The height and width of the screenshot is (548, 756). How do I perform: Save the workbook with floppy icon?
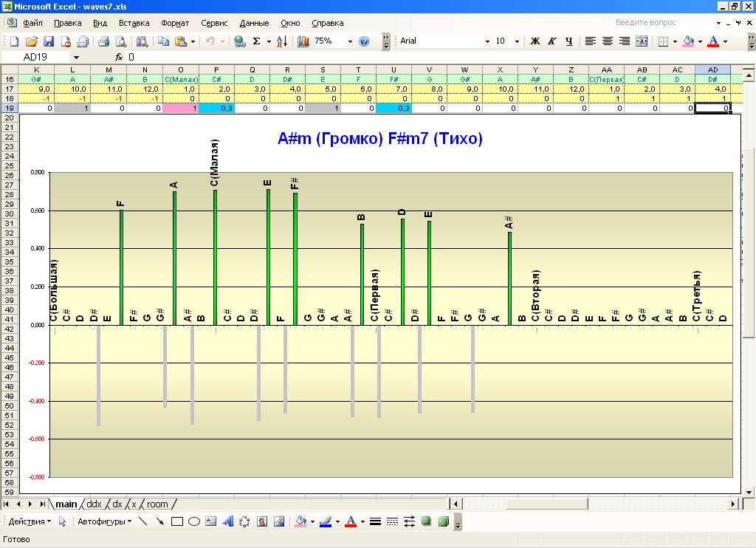click(49, 41)
